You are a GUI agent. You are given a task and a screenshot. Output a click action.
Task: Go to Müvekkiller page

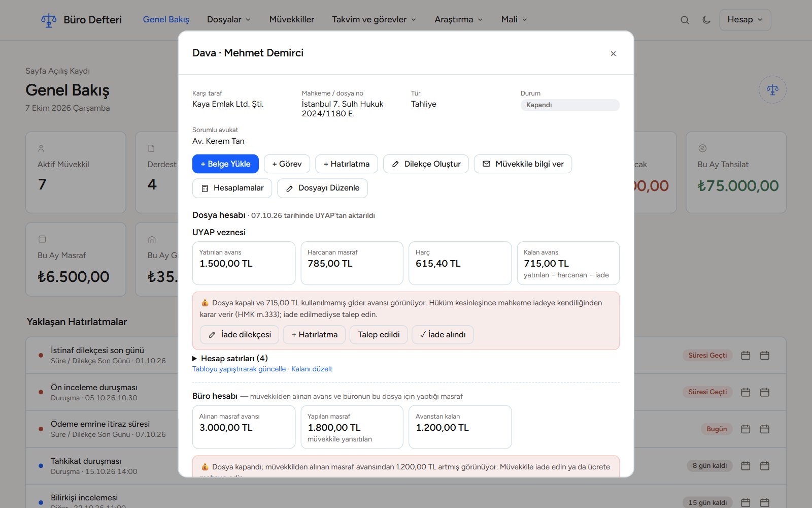(x=292, y=19)
